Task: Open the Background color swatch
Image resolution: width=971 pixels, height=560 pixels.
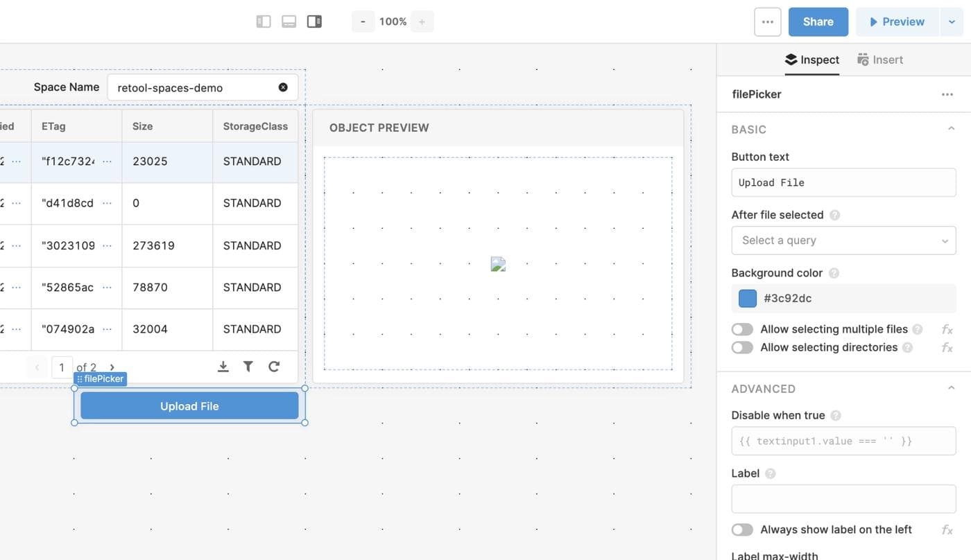Action: [x=748, y=298]
